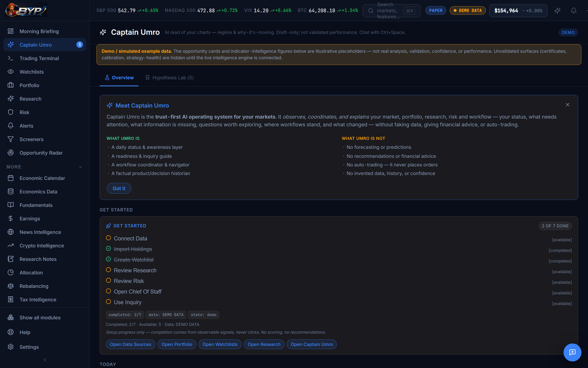Screen dimensions: 588x368
Task: Click the Captain Umro sparkle sidebar icon
Action: [11, 45]
